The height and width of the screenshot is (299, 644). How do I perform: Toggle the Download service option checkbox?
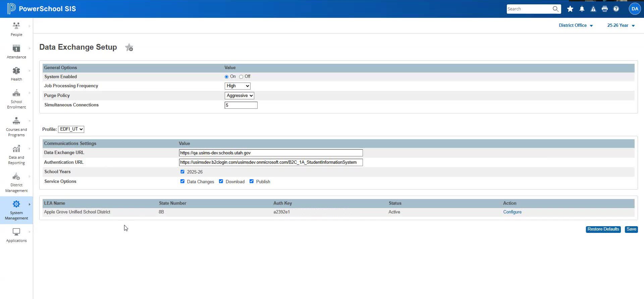[221, 181]
